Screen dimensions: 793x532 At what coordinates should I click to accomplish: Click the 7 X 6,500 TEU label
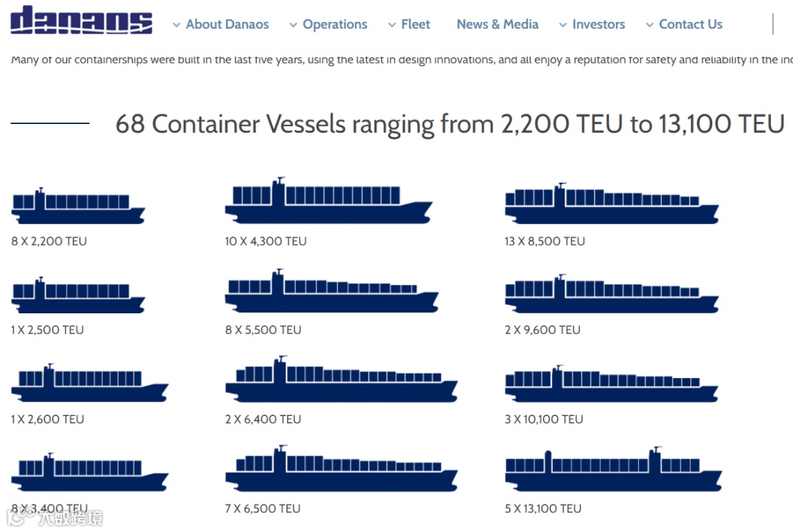pos(262,509)
